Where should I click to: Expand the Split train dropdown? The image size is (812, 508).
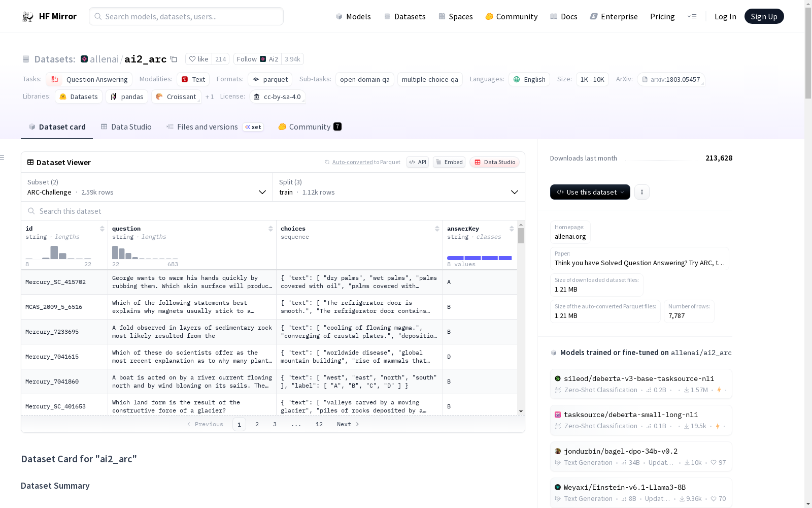coord(398,187)
